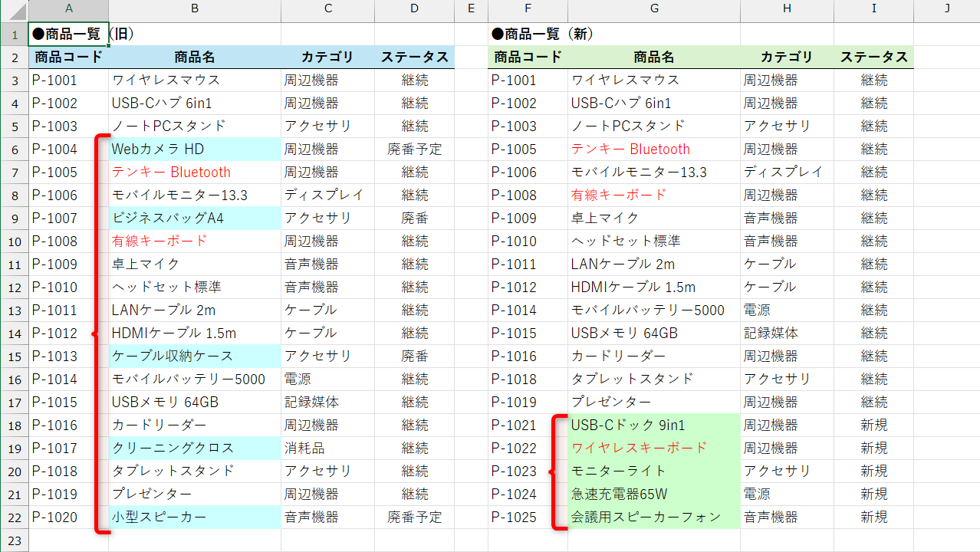Select cell Webカメラ HD
Image resolution: width=980 pixels, height=552 pixels.
point(195,149)
